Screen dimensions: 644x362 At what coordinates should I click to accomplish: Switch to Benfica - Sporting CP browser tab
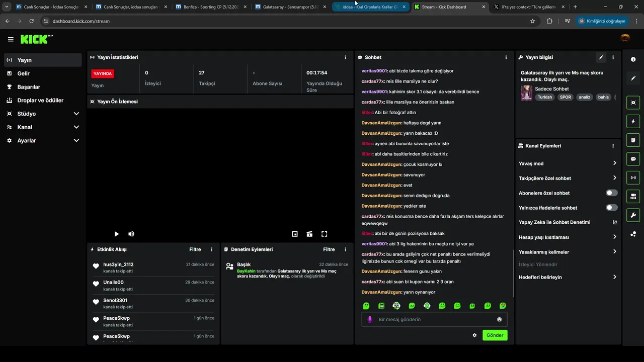coord(211,7)
